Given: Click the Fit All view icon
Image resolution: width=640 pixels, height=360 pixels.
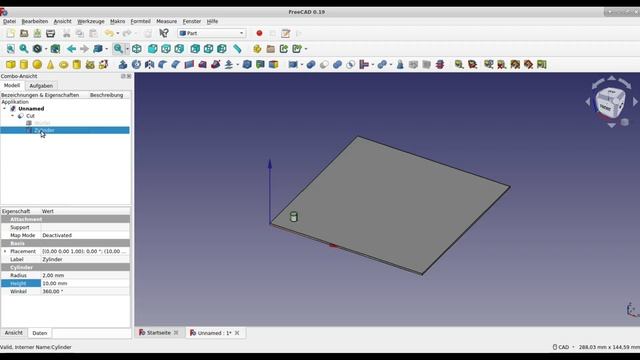Looking at the screenshot, I should [x=11, y=49].
